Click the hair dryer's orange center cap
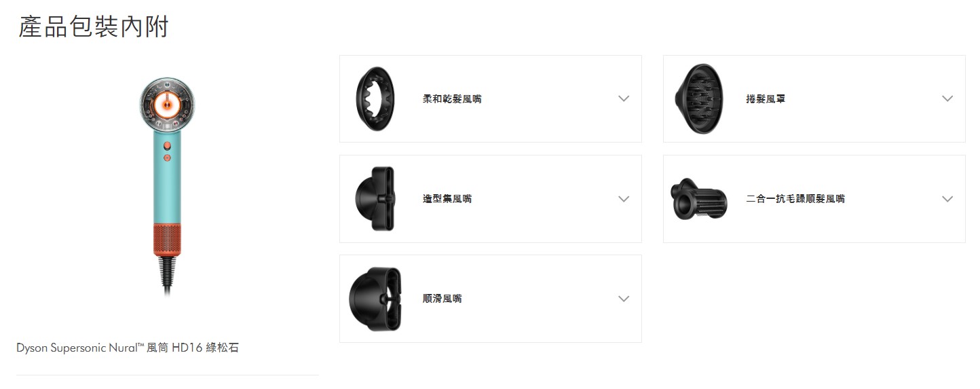 [x=168, y=107]
